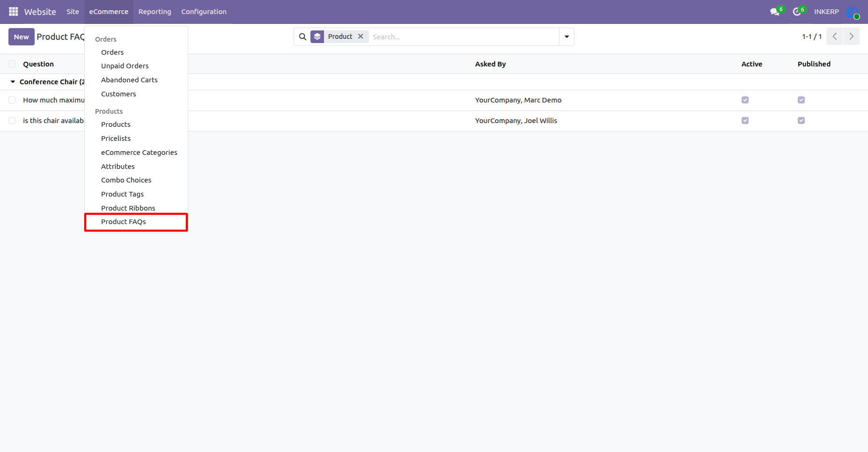Toggle Published for Marc Demo's question

[x=801, y=100]
